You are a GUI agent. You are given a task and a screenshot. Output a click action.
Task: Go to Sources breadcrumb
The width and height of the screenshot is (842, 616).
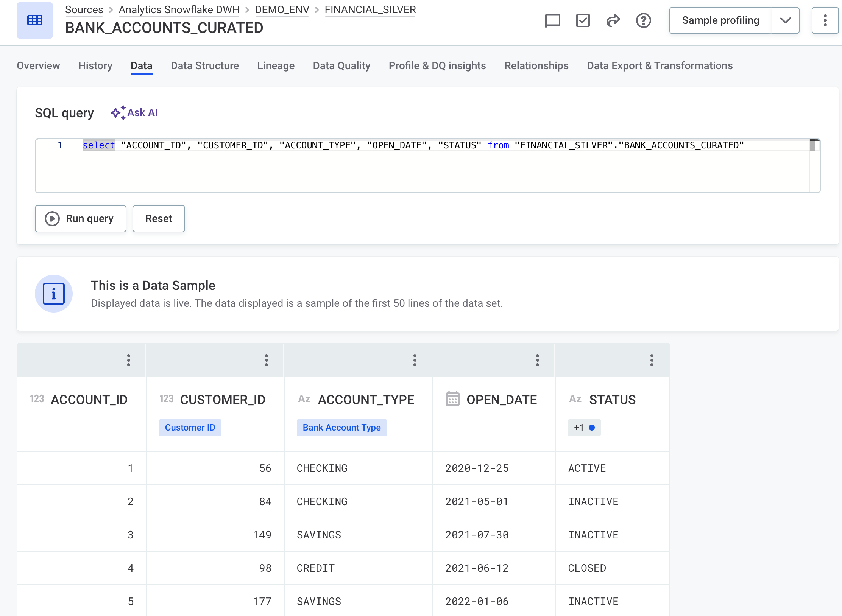coord(84,10)
